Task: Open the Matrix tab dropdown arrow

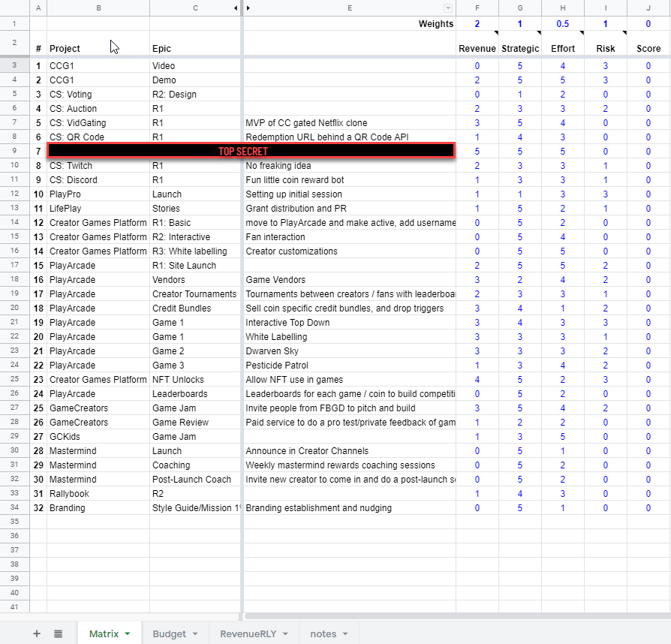Action: pyautogui.click(x=128, y=633)
